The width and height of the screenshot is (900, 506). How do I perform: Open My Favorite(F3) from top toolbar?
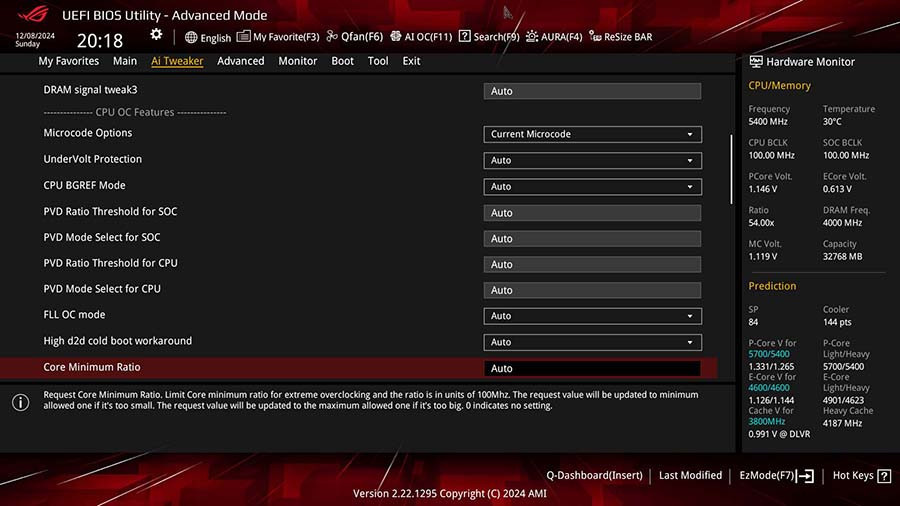tap(278, 37)
